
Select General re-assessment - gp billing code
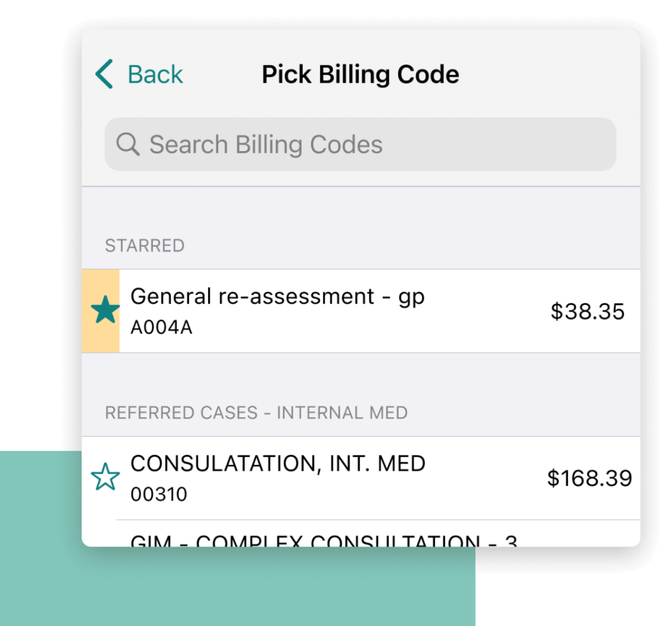(x=278, y=297)
